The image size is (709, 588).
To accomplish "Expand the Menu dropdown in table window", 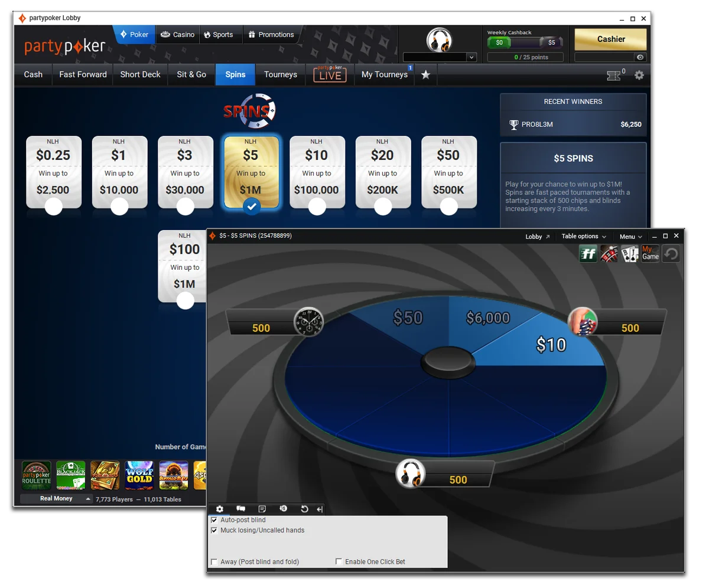I will point(630,236).
